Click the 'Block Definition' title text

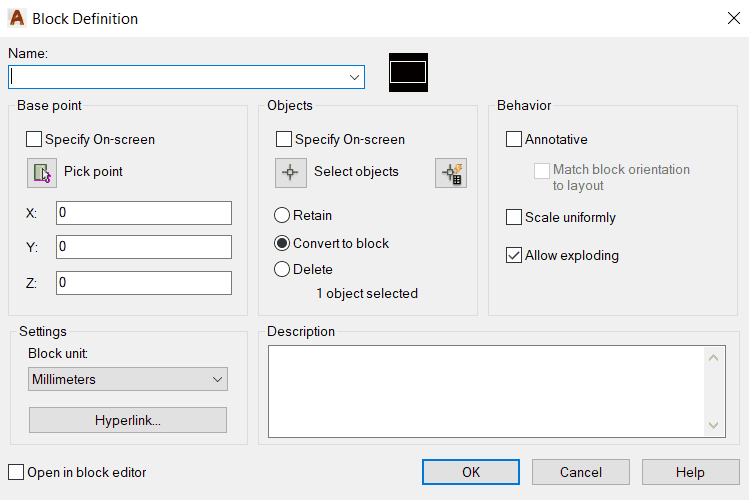(85, 19)
